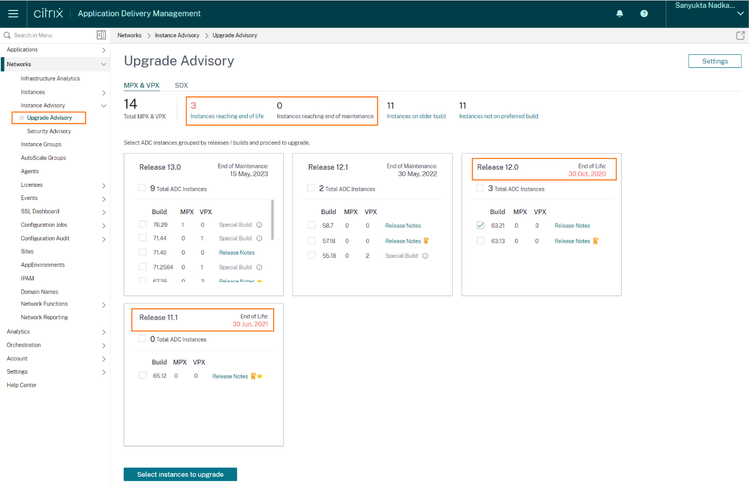This screenshot has height=491, width=750.
Task: Click the Citrix logo
Action: click(48, 13)
